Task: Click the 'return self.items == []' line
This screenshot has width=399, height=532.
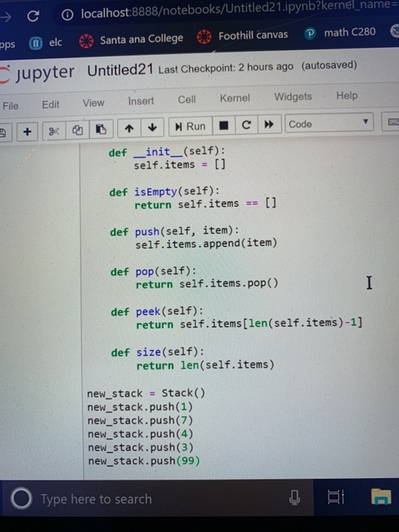Action: click(x=205, y=204)
